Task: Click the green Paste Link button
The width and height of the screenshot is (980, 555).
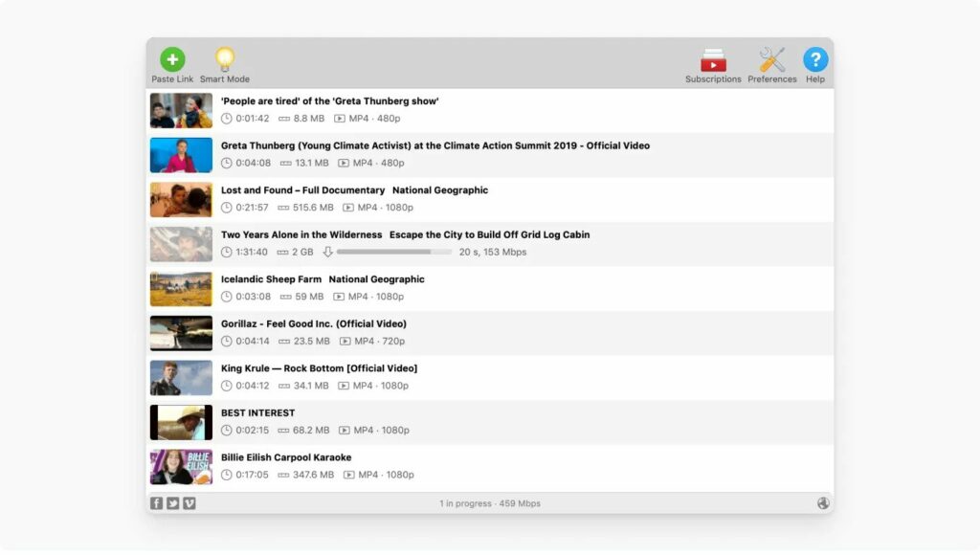Action: point(172,59)
